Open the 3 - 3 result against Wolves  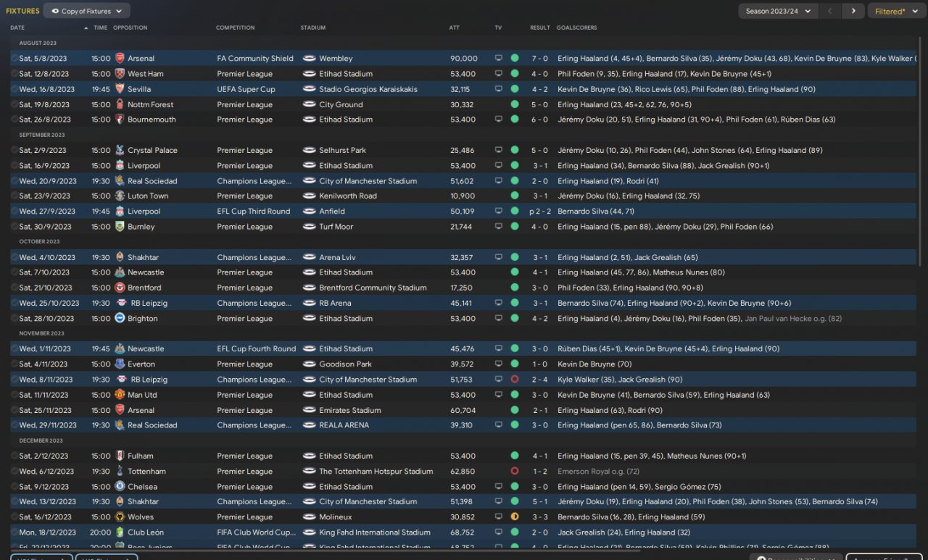tap(540, 517)
